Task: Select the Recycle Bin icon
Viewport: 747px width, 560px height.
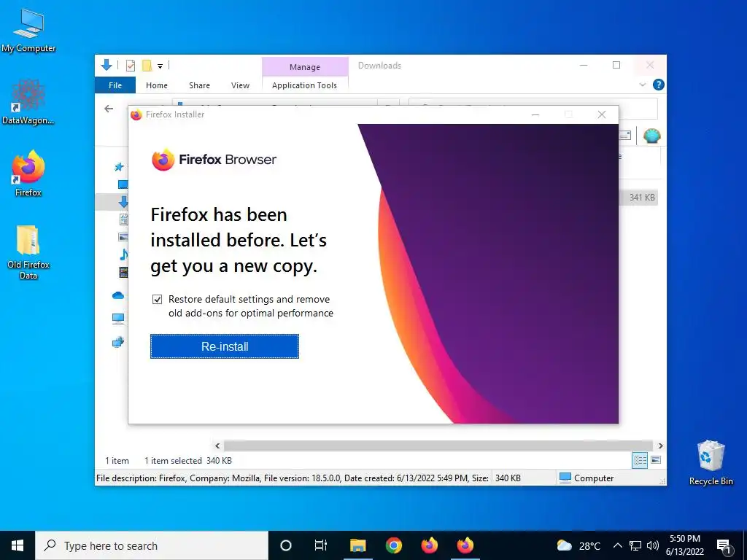Action: point(711,463)
